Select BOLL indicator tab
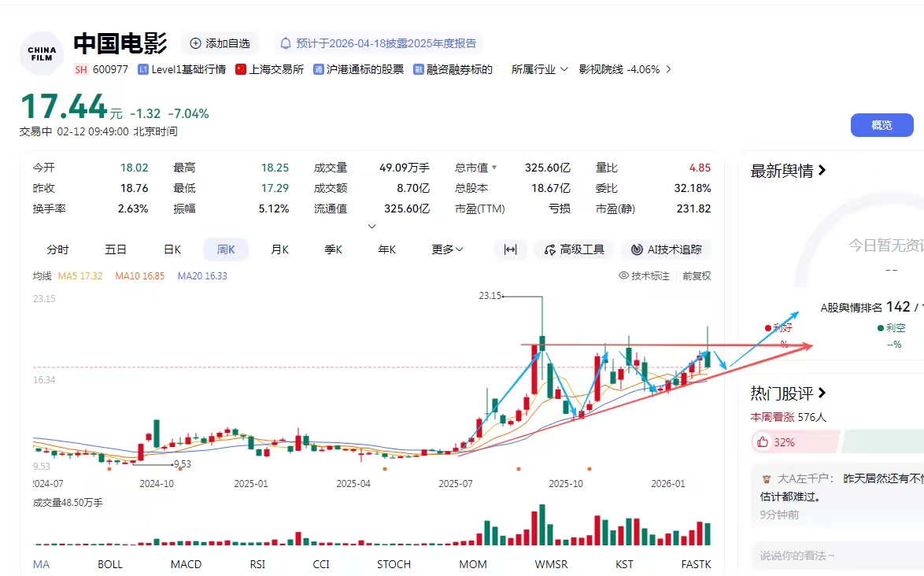The width and height of the screenshot is (924, 576). point(110,564)
